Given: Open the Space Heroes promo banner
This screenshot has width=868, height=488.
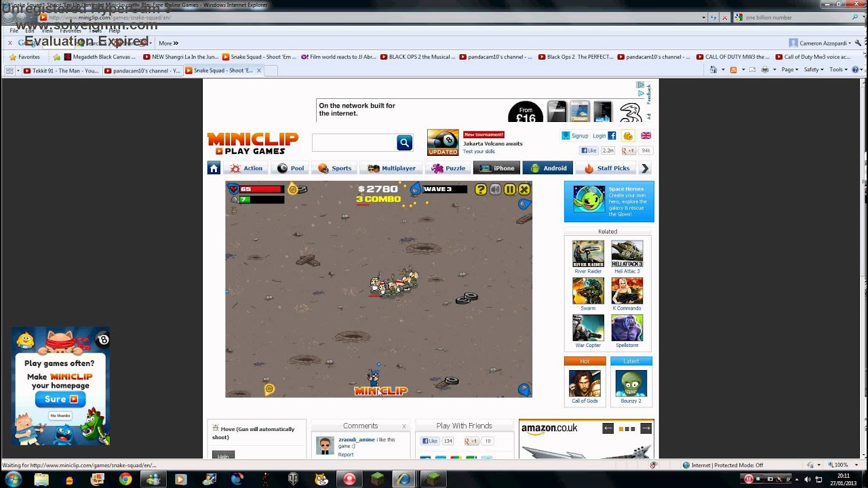Looking at the screenshot, I should click(609, 201).
